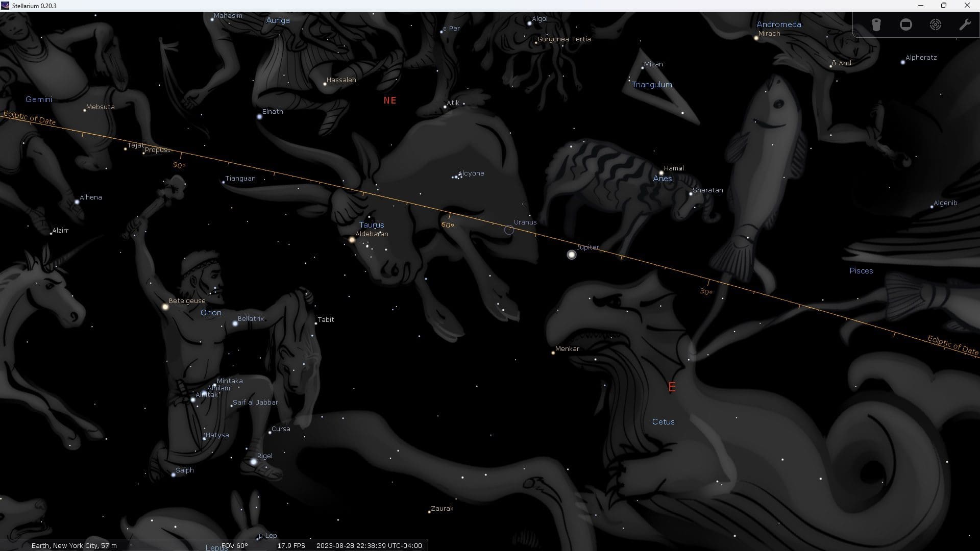Click the location text Earth, New York City

[74, 545]
